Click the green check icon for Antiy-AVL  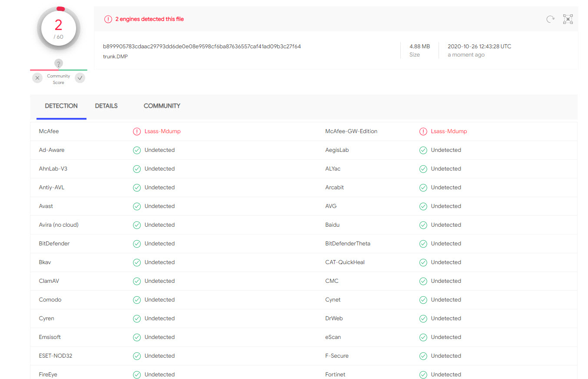pos(137,188)
